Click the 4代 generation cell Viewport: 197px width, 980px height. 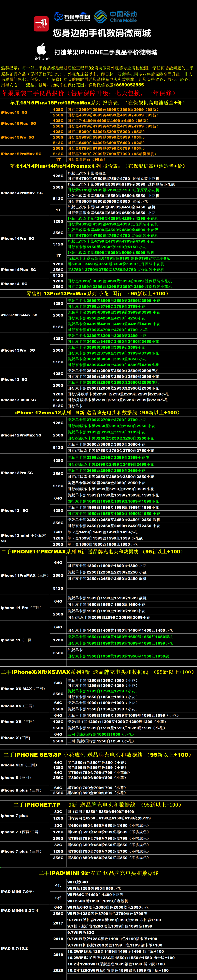tap(58, 885)
